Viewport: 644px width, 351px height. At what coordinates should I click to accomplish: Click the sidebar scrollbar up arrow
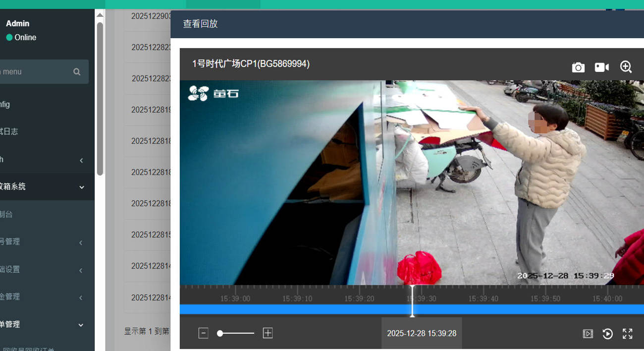point(100,15)
